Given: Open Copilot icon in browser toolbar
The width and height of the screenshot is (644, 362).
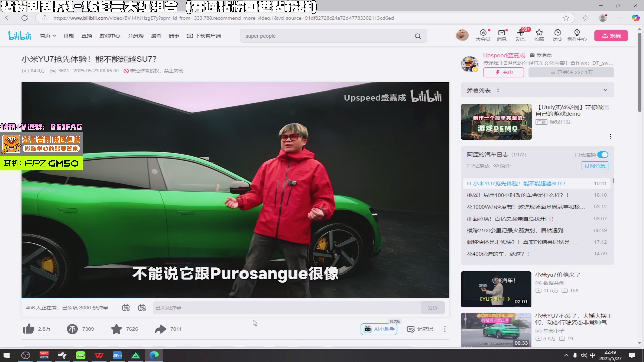Looking at the screenshot, I should [635, 18].
